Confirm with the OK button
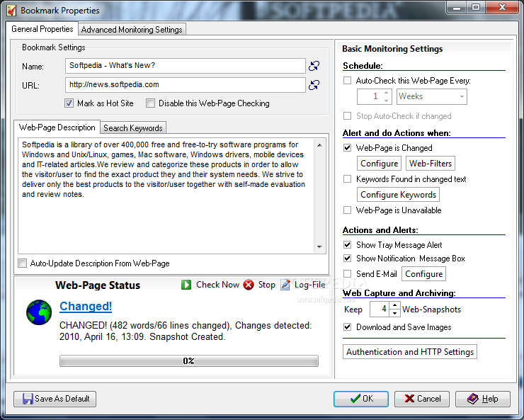Viewport: 524px width, 420px height. click(x=361, y=399)
